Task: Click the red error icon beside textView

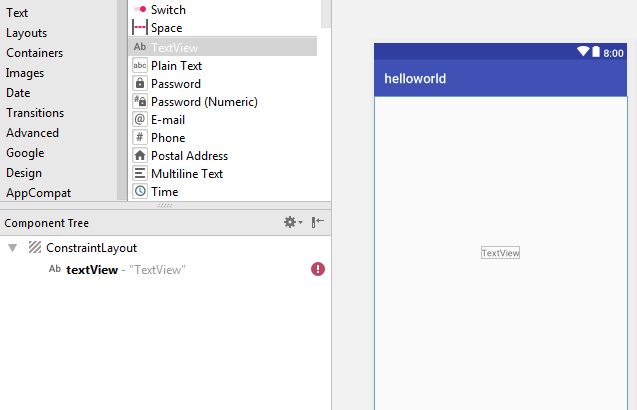Action: [x=318, y=269]
